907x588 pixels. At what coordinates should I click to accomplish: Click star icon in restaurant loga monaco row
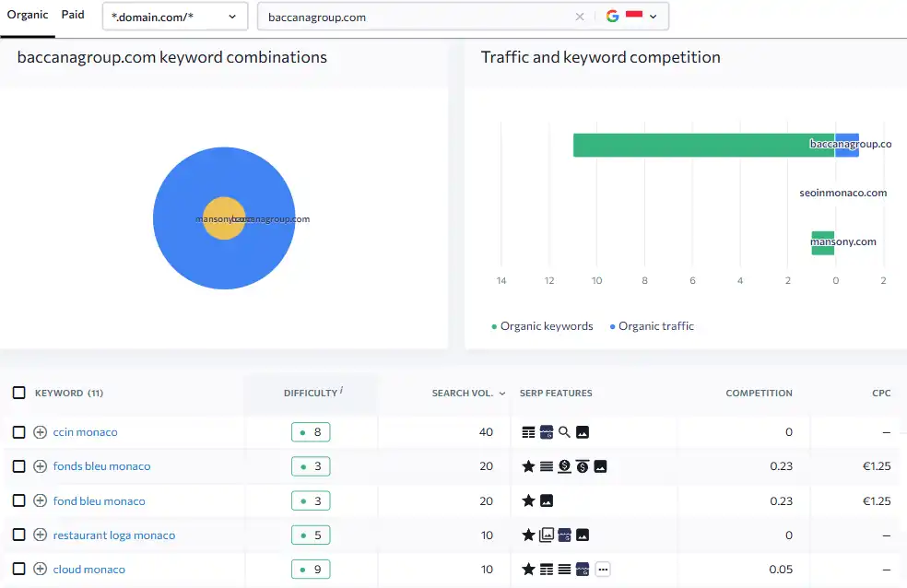528,535
